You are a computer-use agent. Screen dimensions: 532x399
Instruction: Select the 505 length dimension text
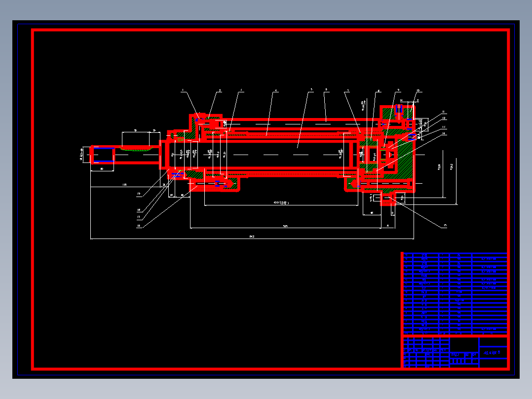point(285,226)
